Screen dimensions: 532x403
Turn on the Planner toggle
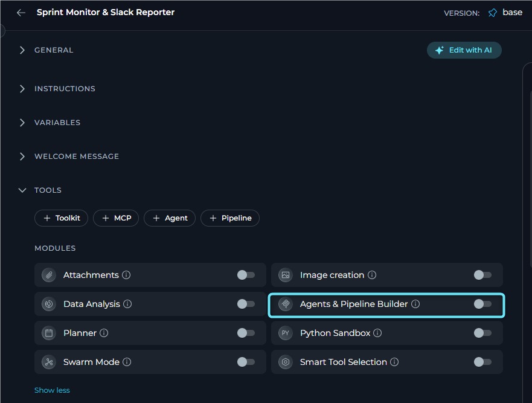(246, 333)
